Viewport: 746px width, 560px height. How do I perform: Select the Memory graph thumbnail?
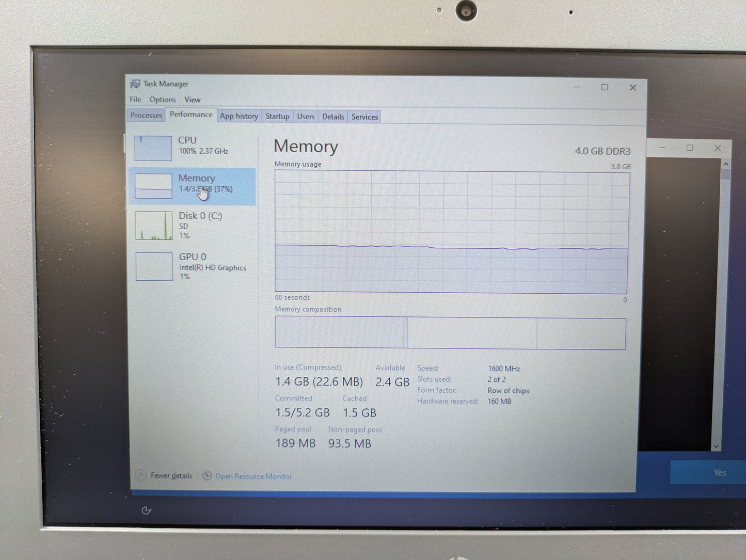click(x=153, y=185)
